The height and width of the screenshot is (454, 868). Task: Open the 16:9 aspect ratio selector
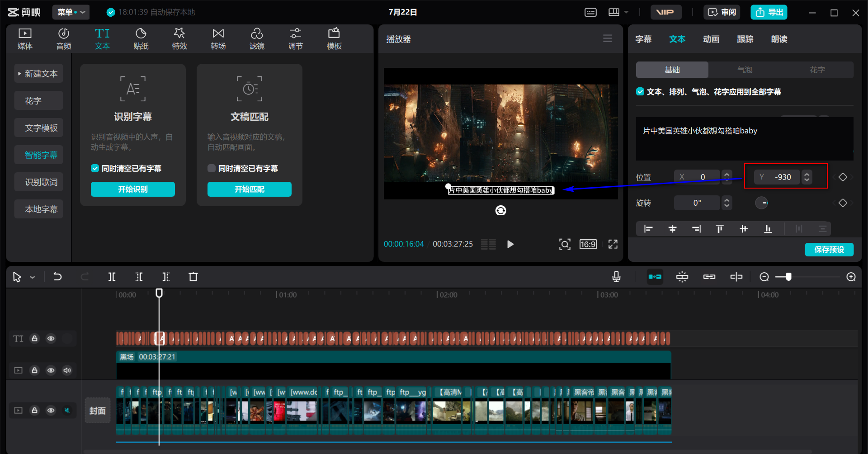[588, 244]
